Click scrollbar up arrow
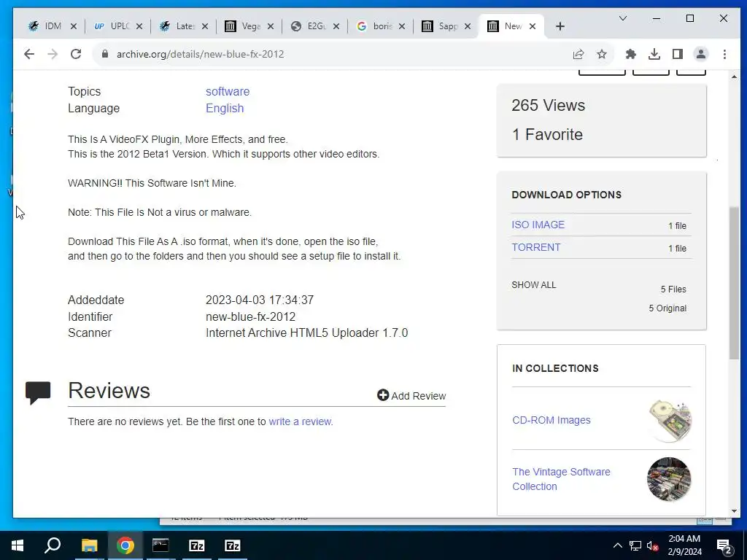 734,76
